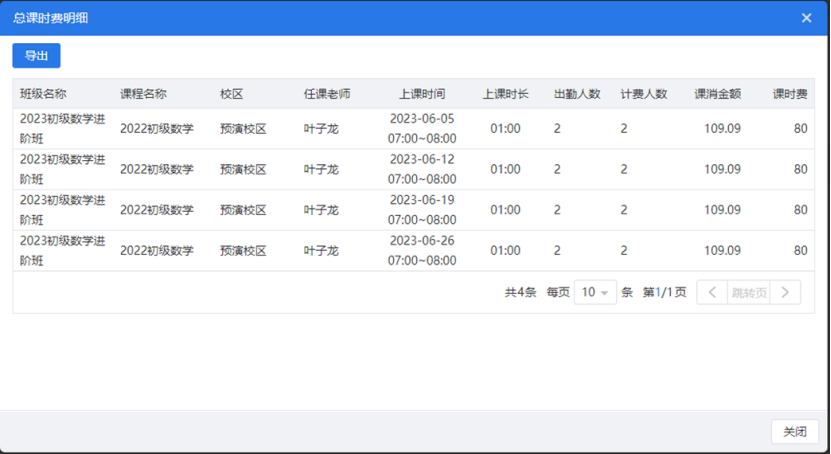Click the 关闭 button at bottom
The height and width of the screenshot is (454, 831).
794,431
